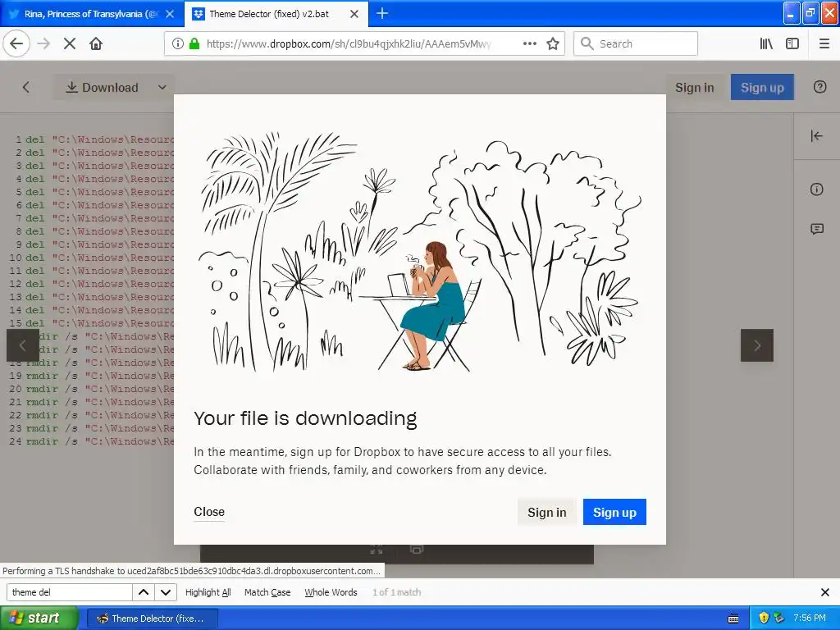This screenshot has height=630, width=840.
Task: Open the Firefox home page
Action: pos(96,43)
